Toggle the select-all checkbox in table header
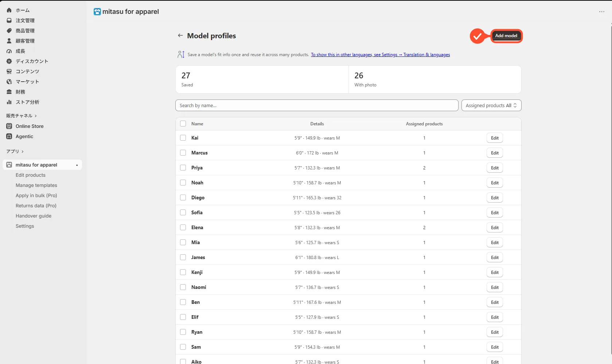This screenshot has height=364, width=612. tap(183, 124)
